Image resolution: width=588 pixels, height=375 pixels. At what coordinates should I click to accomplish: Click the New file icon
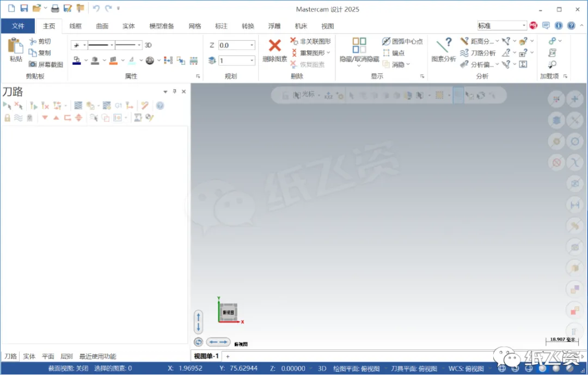(11, 8)
